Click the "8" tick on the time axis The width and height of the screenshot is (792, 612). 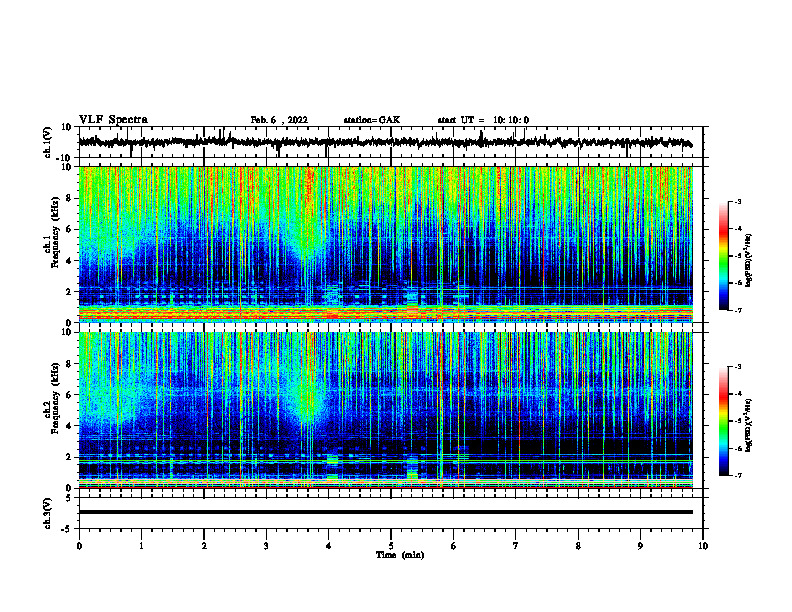(578, 546)
